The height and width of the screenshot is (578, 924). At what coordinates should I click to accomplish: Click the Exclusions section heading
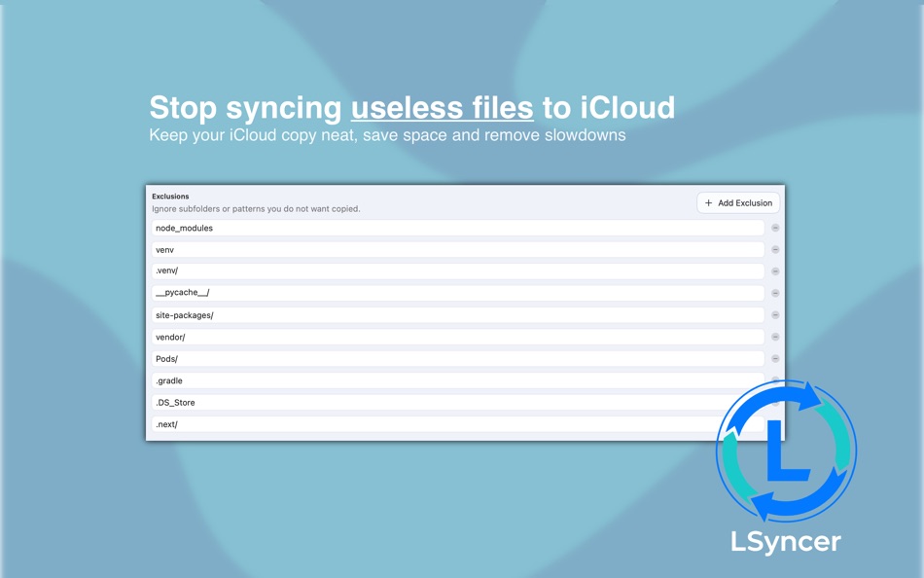click(x=170, y=197)
